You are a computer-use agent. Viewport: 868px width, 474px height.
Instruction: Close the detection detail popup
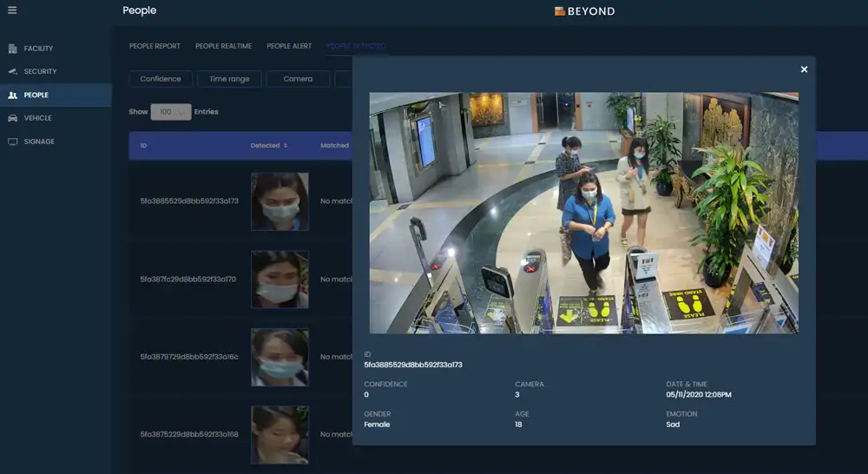click(804, 69)
